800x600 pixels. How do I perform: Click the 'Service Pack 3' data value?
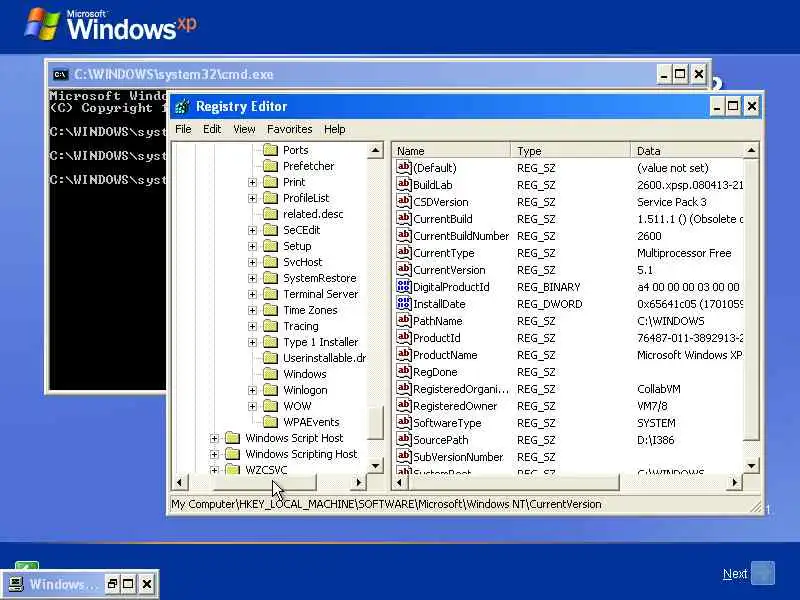coord(671,202)
